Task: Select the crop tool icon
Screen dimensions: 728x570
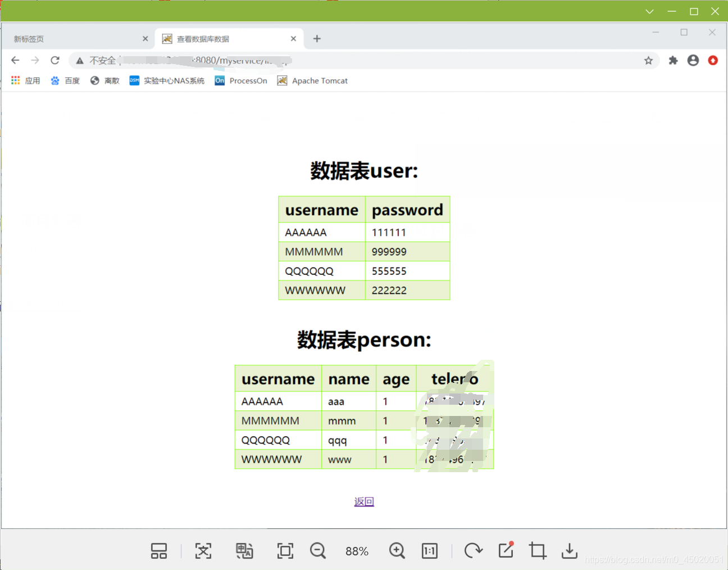Action: coord(538,551)
